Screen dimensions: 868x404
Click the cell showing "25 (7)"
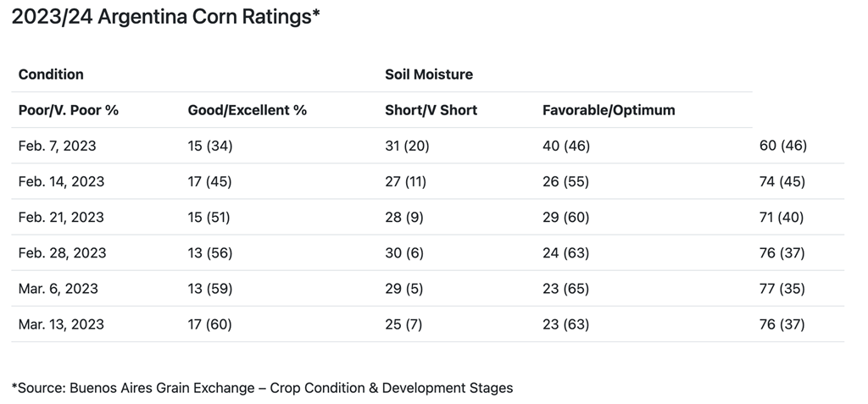(403, 324)
